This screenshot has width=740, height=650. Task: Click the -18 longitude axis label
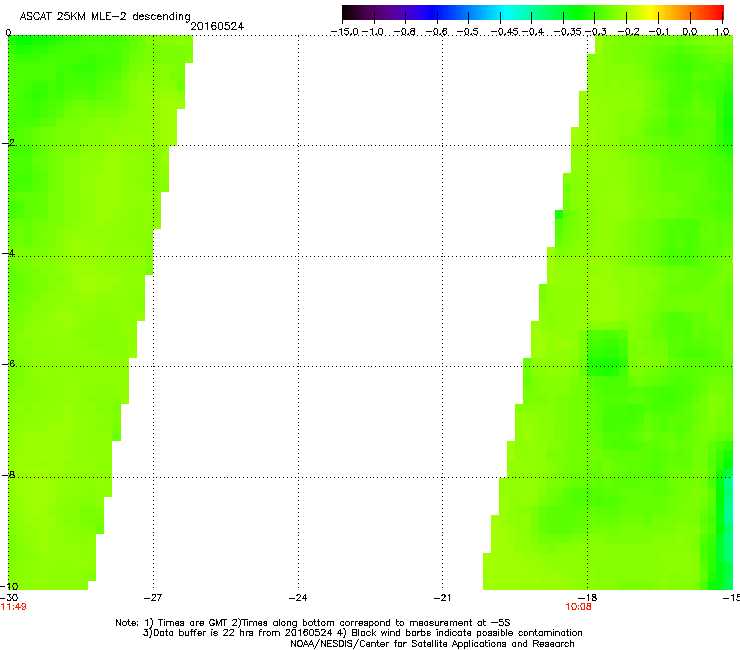588,598
